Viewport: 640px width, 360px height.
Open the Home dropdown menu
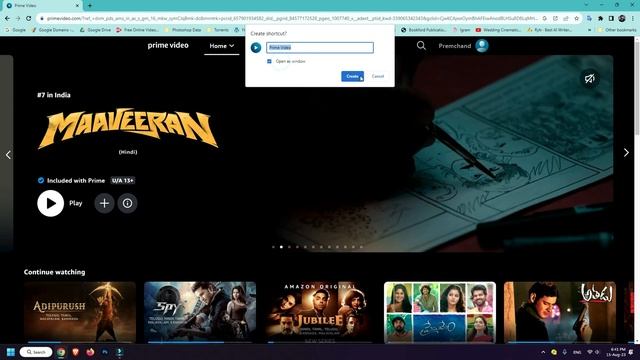pos(222,46)
